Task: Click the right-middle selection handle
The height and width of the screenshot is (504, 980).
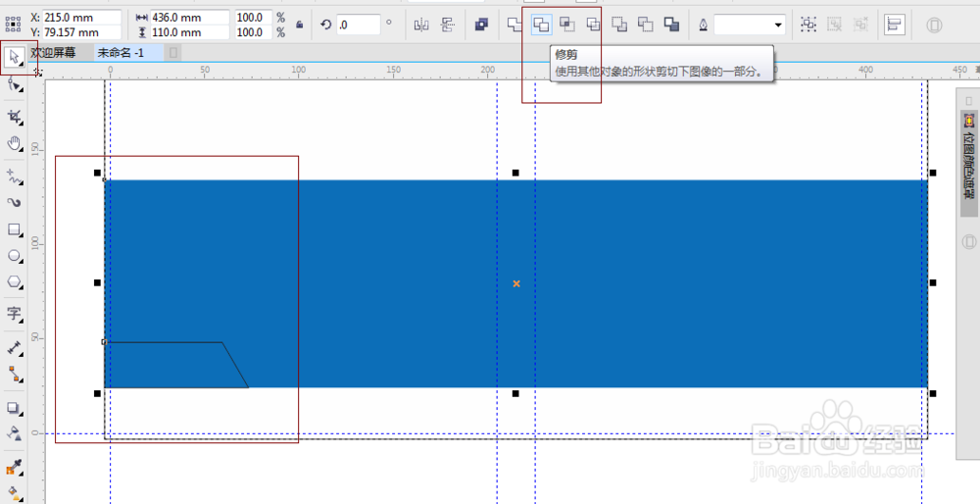Action: point(933,282)
